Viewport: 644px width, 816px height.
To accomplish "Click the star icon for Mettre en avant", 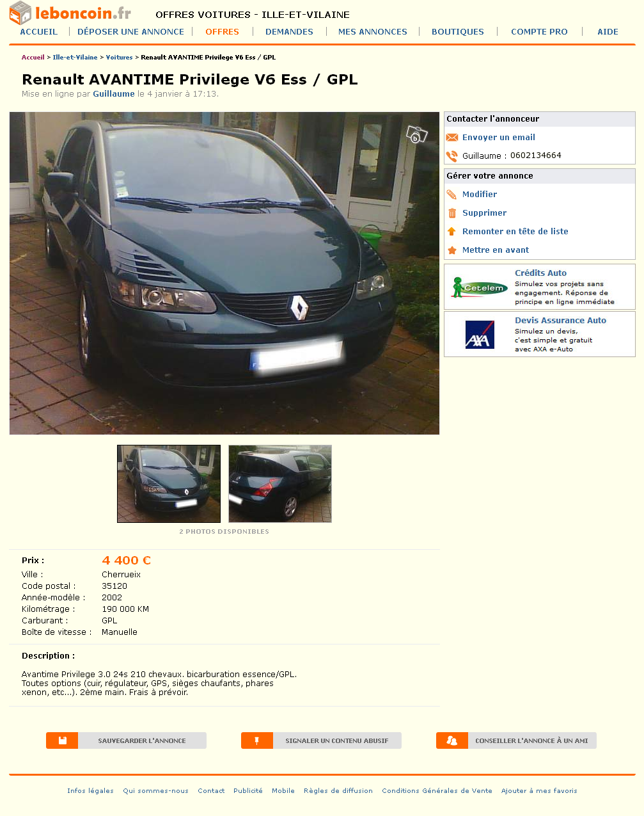I will click(452, 250).
